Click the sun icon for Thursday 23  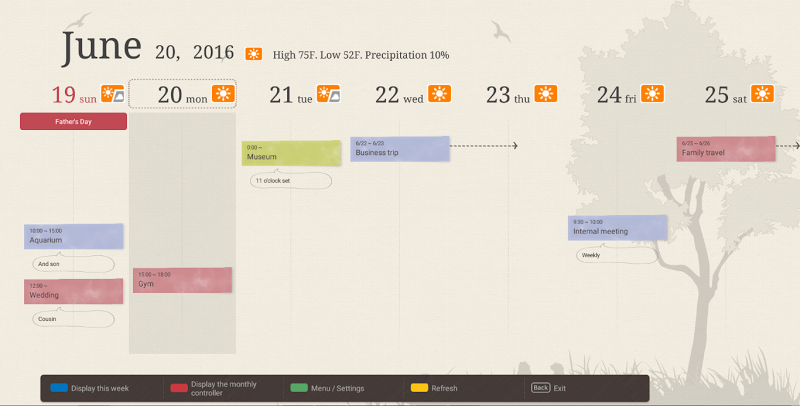(x=545, y=95)
